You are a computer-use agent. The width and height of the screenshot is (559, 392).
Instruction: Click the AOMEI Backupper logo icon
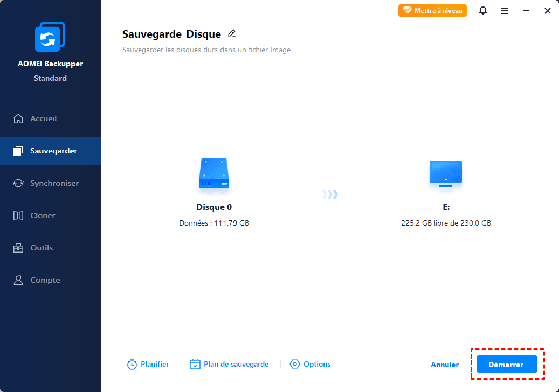coord(50,36)
